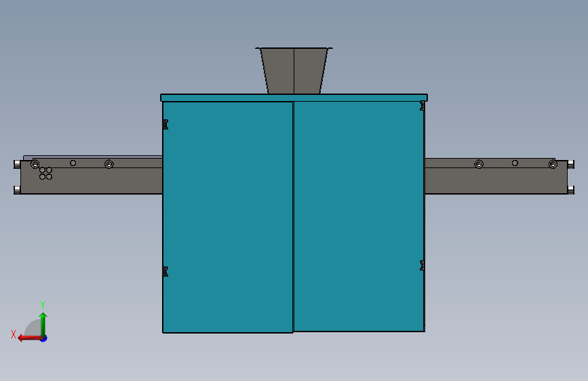Select the upper hinge on the right door
588x381 pixels.
423,105
